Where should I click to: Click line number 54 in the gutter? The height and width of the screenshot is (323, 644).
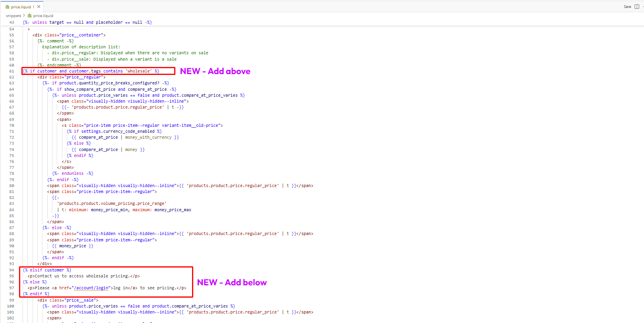pos(12,29)
